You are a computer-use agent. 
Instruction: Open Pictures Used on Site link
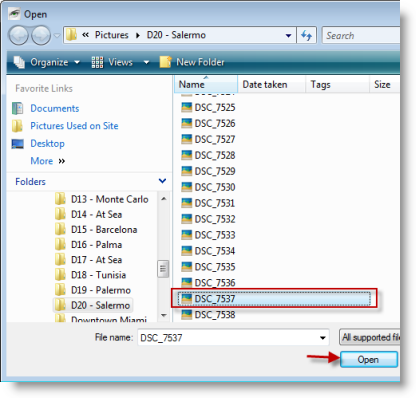(74, 126)
